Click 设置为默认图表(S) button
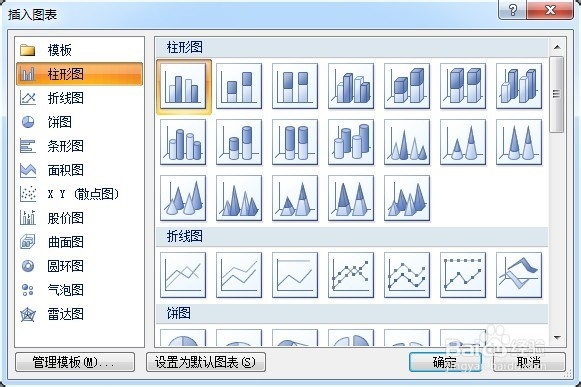 [206, 362]
